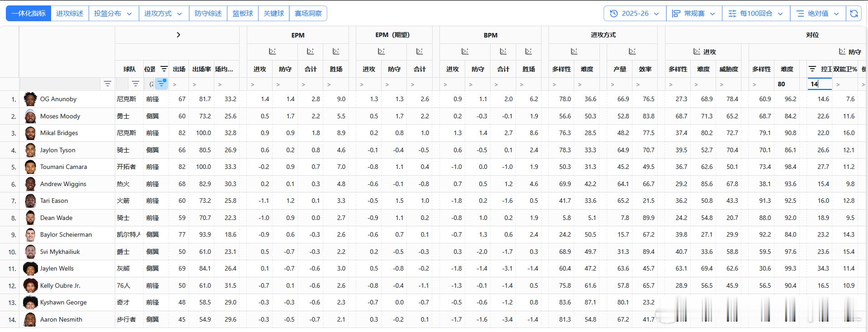Click OG Anunoby's avatar
Image resolution: width=868 pixels, height=332 pixels.
(30, 99)
